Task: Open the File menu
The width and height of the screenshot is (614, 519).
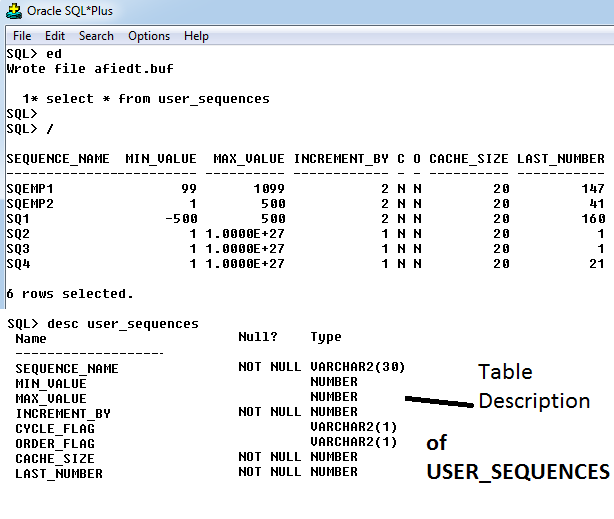Action: [x=22, y=36]
